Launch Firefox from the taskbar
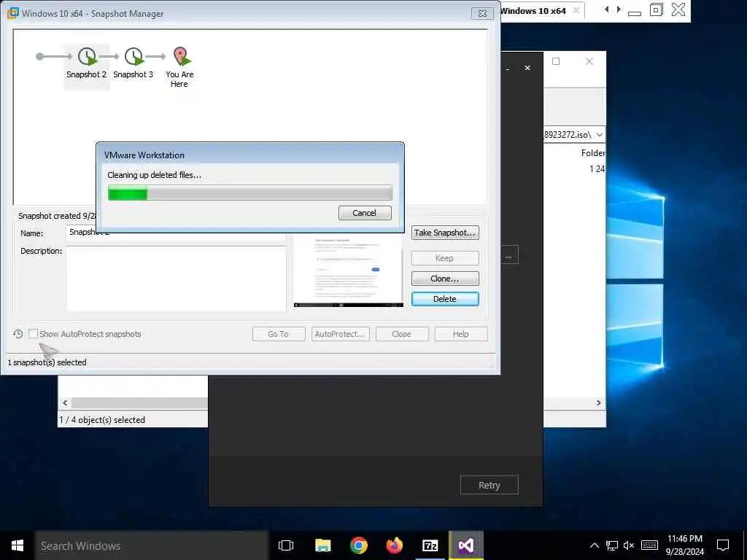The width and height of the screenshot is (747, 560). pyautogui.click(x=395, y=545)
